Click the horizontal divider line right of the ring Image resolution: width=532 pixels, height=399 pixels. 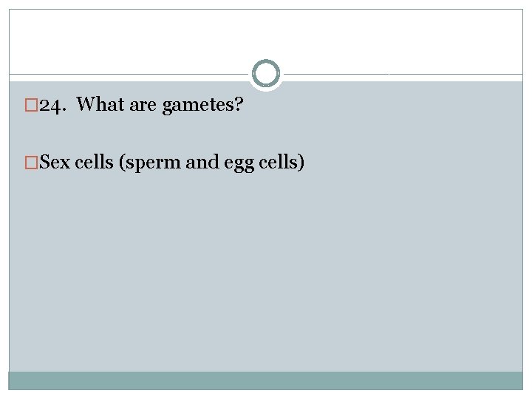click(x=403, y=74)
